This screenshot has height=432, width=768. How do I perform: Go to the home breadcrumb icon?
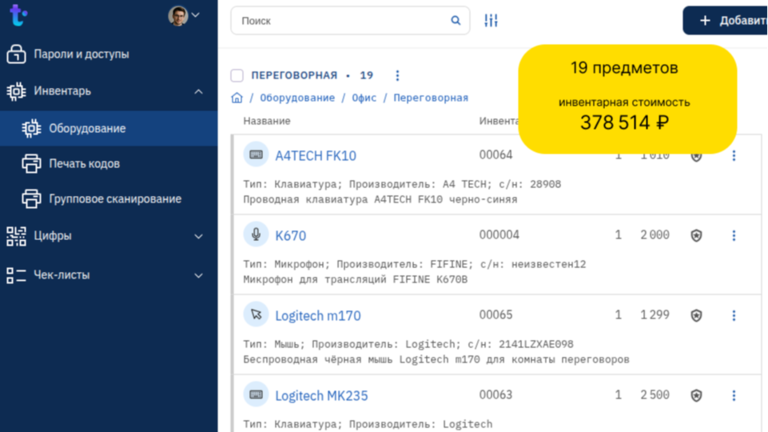coord(237,98)
